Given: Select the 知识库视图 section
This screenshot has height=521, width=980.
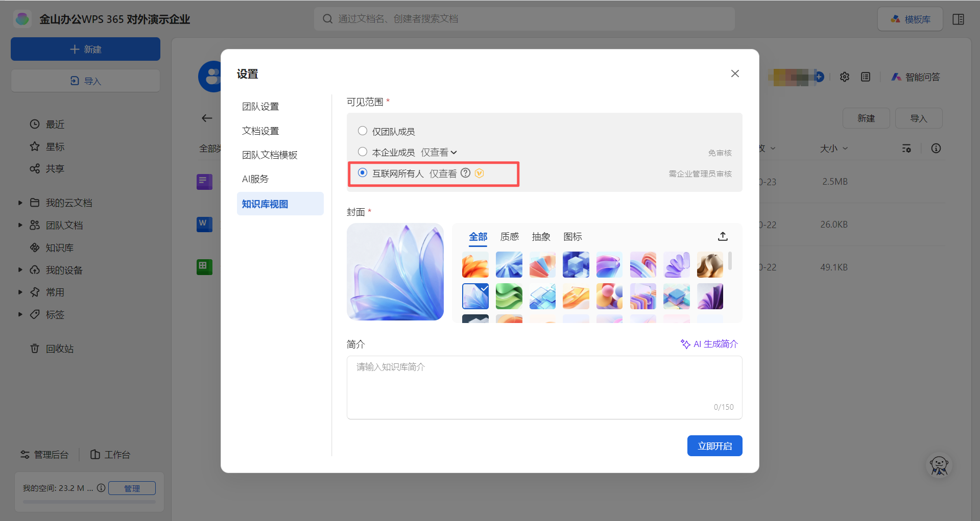Looking at the screenshot, I should click(280, 204).
